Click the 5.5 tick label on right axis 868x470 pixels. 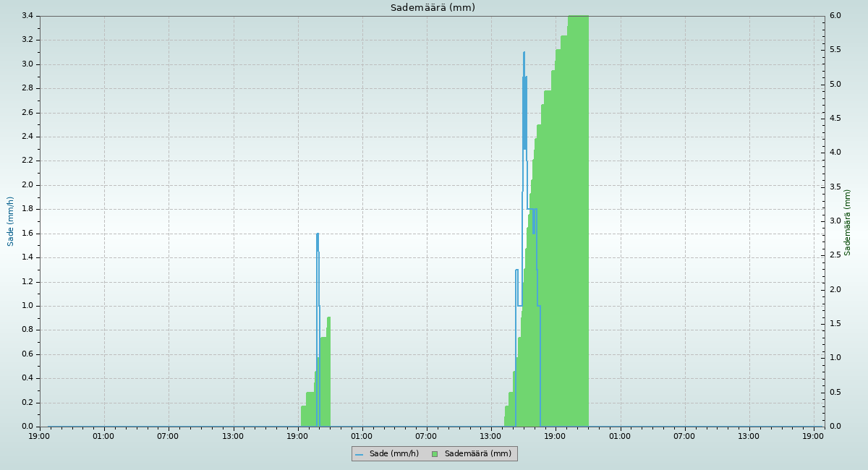pyautogui.click(x=835, y=50)
